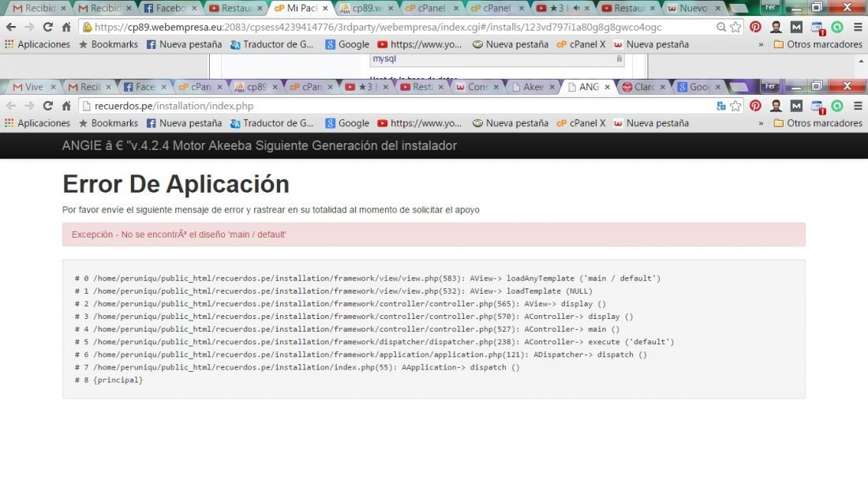Click the avatar extension icon in recuerdos.pe window
The image size is (868, 488).
tap(776, 106)
